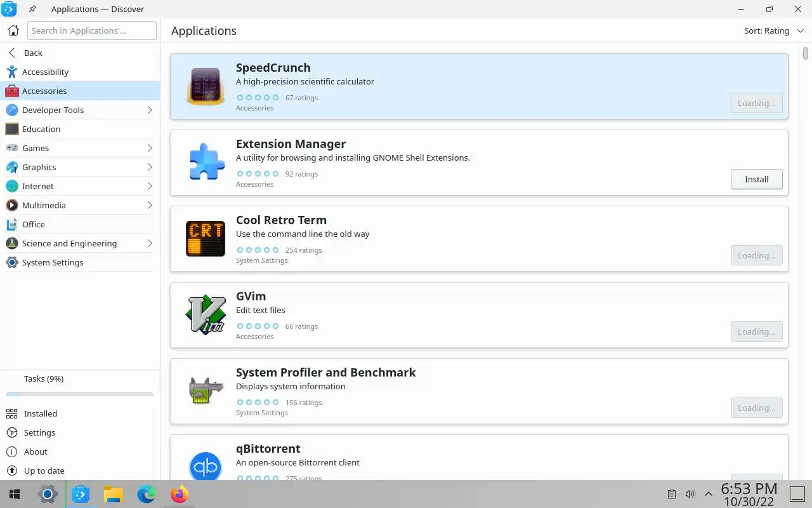Click the volume icon in system tray

(690, 494)
